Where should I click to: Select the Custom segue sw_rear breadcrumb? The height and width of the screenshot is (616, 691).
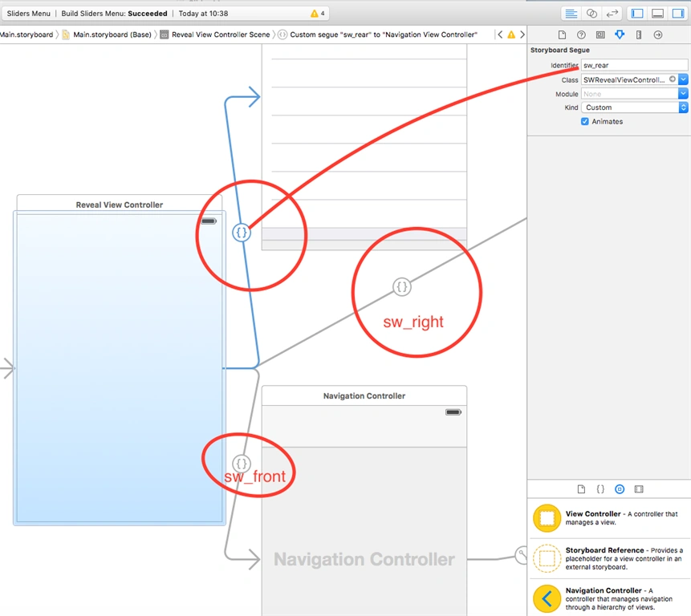(x=378, y=34)
